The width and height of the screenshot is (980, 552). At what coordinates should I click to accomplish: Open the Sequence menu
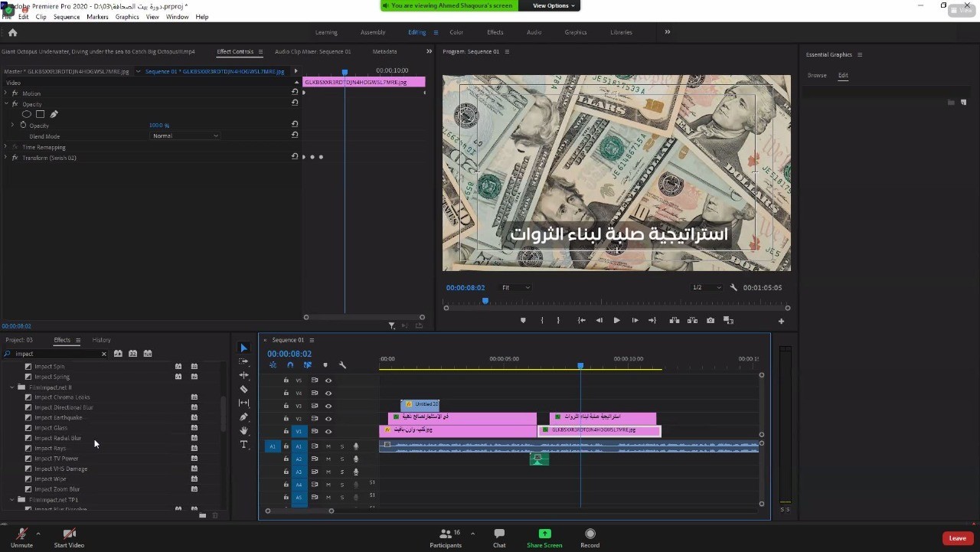coord(67,17)
